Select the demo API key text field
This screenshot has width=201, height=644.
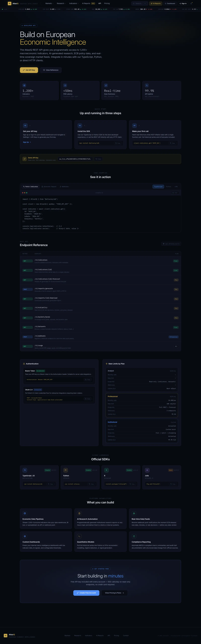pyautogui.click(x=75, y=159)
